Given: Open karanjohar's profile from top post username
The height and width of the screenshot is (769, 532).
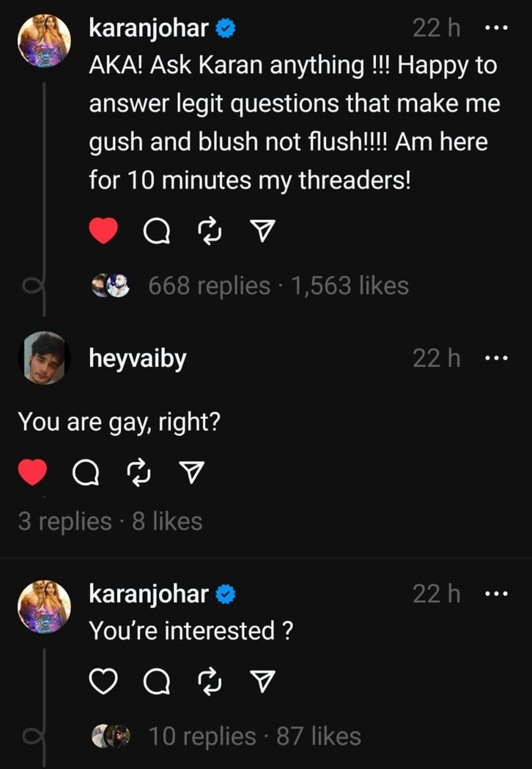Looking at the screenshot, I should 149,28.
